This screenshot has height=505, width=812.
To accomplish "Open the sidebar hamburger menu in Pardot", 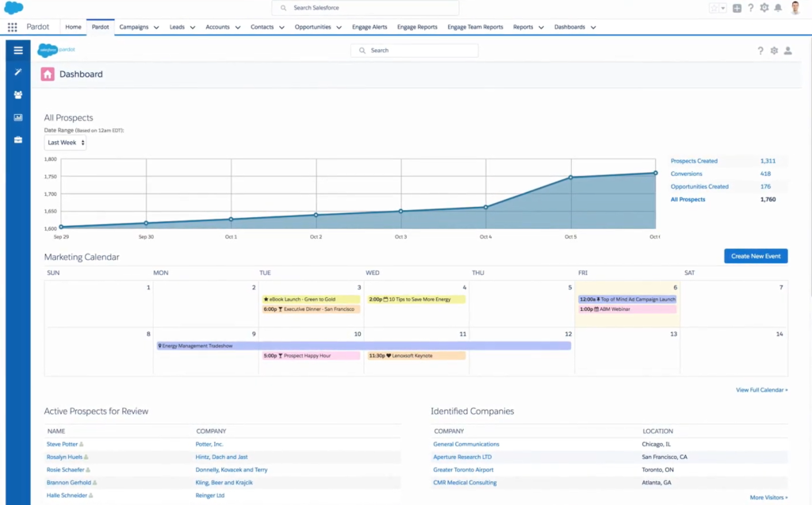I will pos(17,50).
